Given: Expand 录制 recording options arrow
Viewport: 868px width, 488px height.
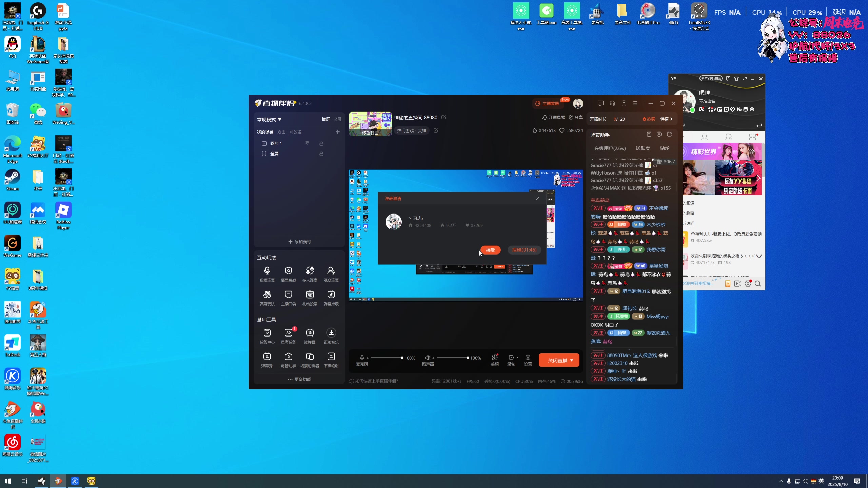Looking at the screenshot, I should (517, 358).
